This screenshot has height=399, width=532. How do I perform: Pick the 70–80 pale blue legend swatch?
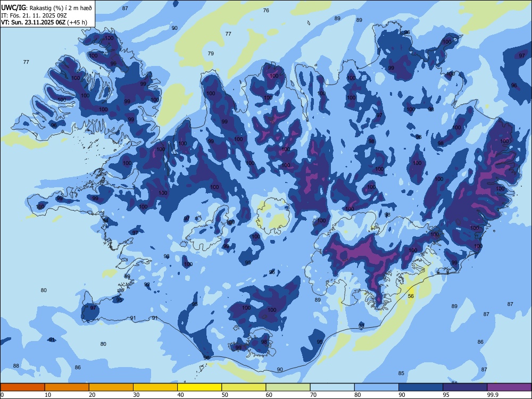coord(332,387)
